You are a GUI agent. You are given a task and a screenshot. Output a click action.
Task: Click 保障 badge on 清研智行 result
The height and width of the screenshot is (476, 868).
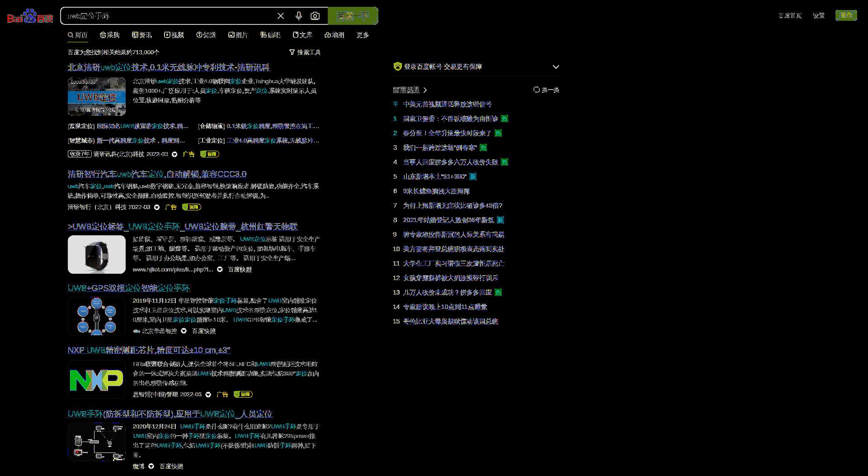[x=192, y=207]
